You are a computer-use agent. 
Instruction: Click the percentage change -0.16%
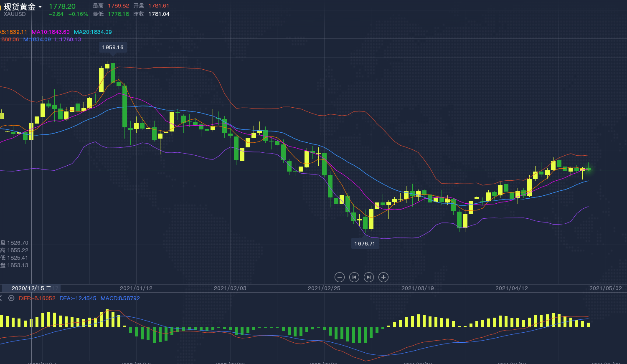coord(79,14)
